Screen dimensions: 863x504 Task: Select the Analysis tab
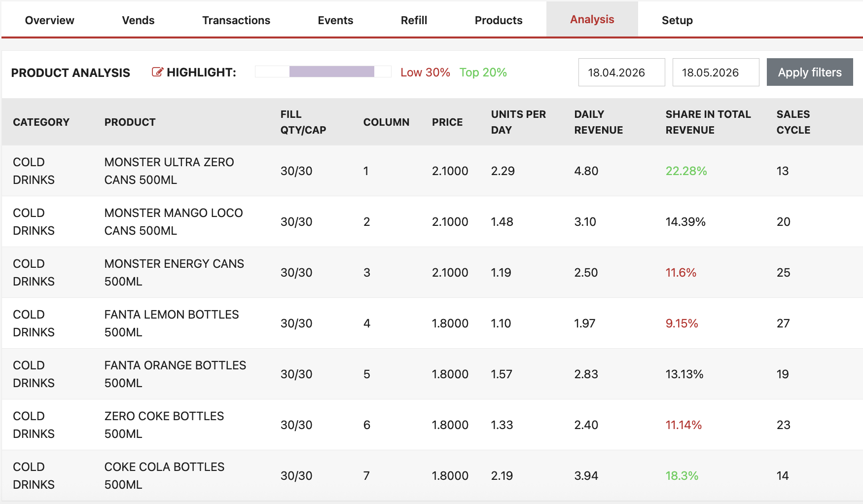pyautogui.click(x=592, y=19)
